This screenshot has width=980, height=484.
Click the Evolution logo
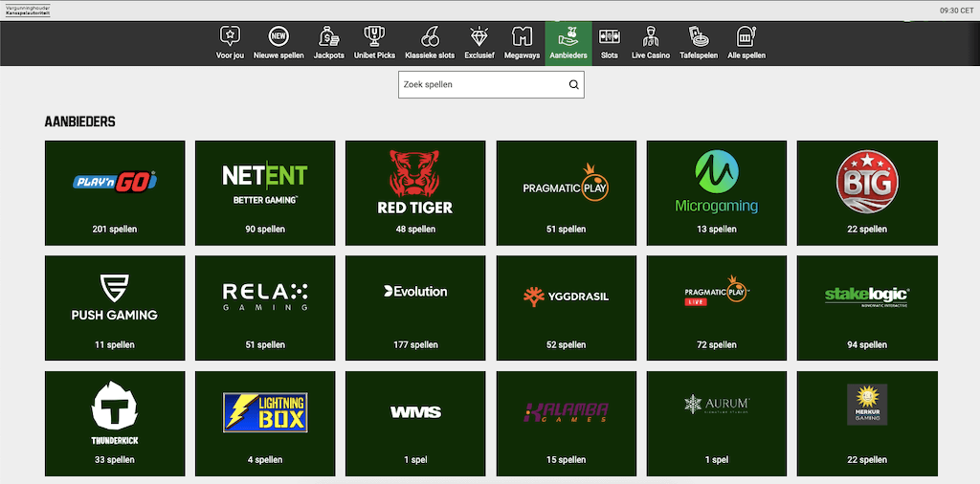pyautogui.click(x=415, y=292)
